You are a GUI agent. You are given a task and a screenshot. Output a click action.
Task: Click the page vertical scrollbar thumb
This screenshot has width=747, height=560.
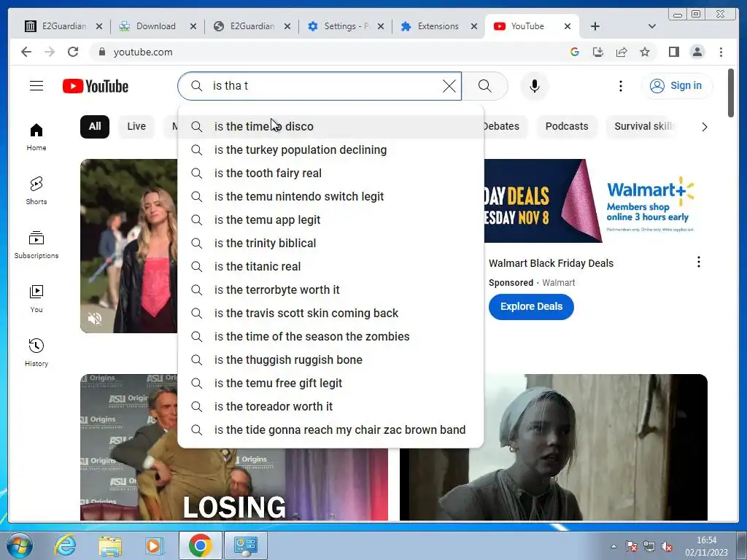point(731,93)
